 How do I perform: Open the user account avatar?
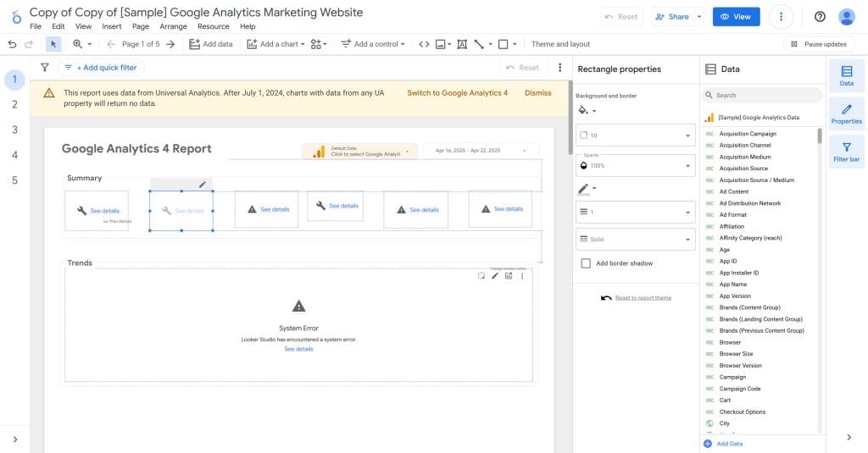847,17
